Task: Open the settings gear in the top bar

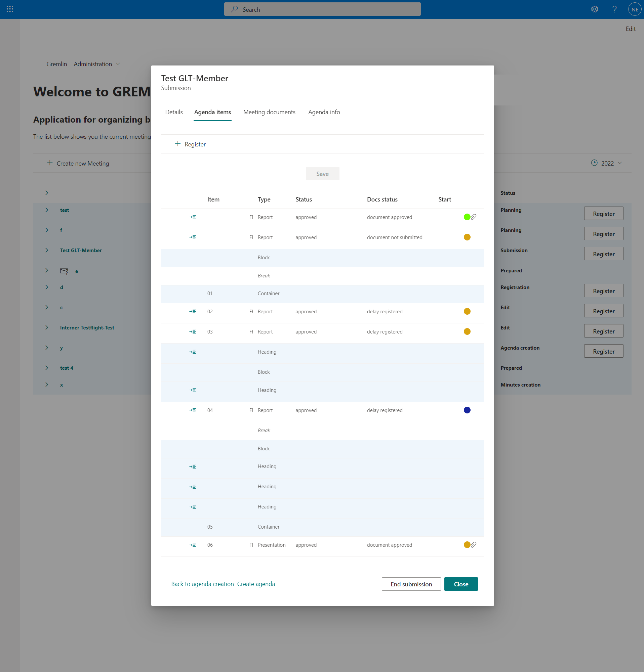Action: (595, 9)
